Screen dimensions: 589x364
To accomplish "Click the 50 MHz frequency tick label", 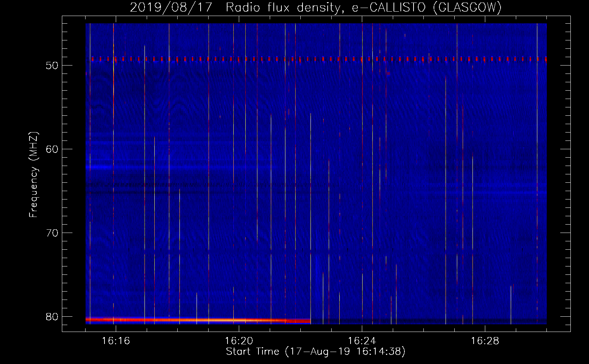I will tap(52, 66).
